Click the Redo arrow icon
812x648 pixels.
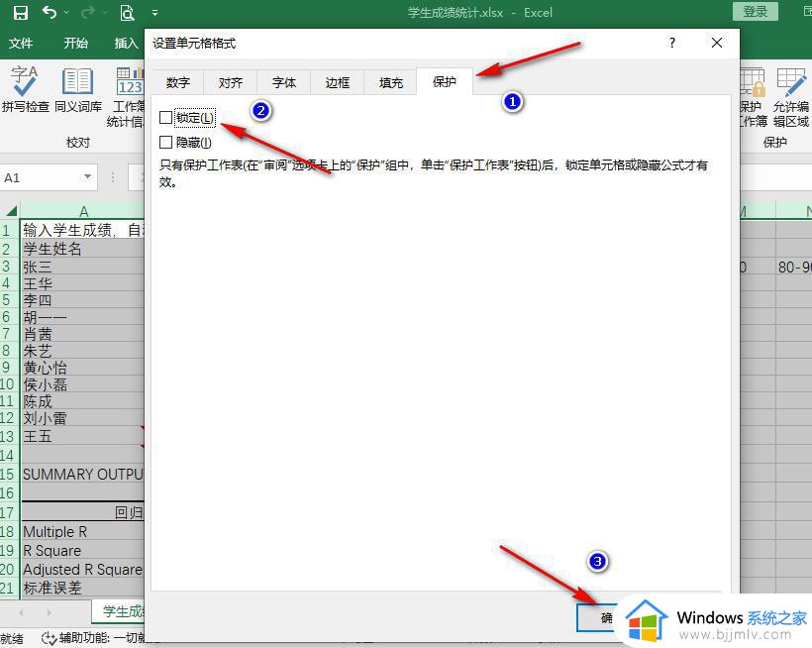click(88, 12)
